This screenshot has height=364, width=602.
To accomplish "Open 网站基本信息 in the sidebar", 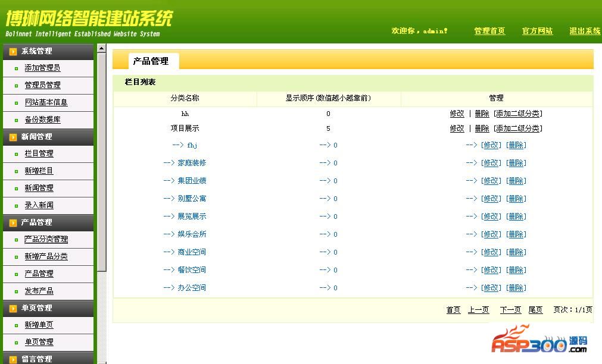I will 46,102.
